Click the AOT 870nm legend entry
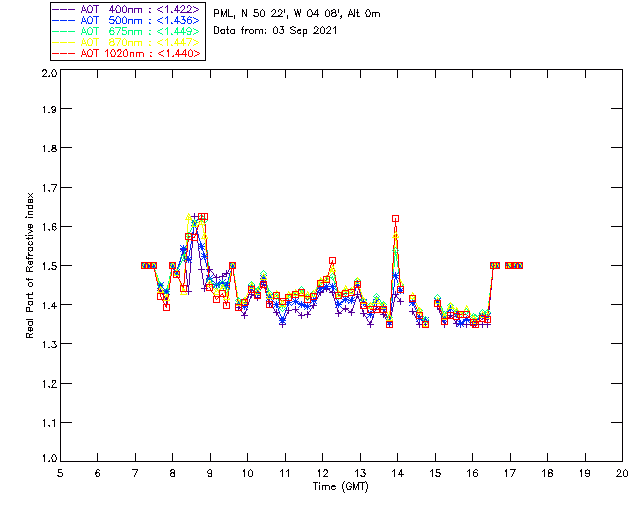This screenshot has height=512, width=640. click(127, 42)
